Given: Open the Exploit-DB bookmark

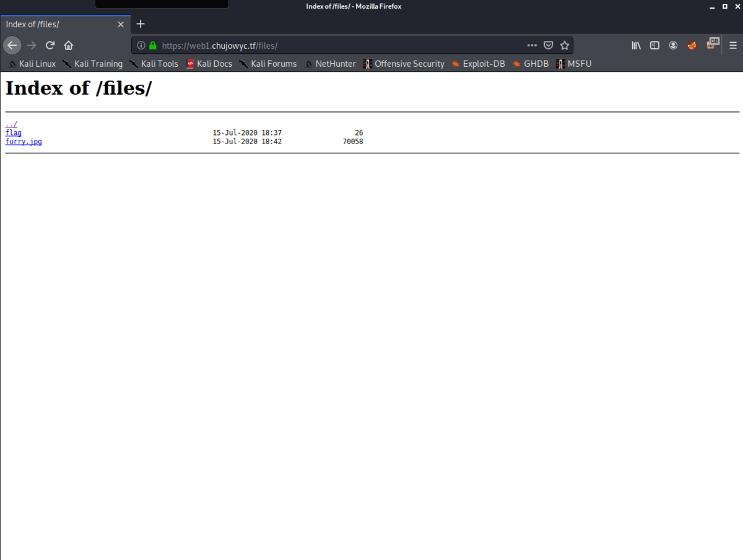Looking at the screenshot, I should 484,64.
